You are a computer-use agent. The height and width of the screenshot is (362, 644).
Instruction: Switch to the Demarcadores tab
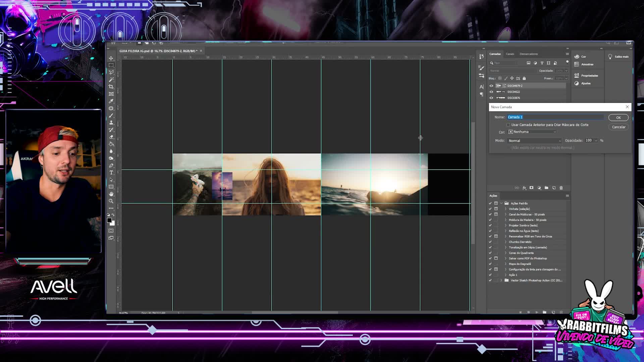coord(529,54)
